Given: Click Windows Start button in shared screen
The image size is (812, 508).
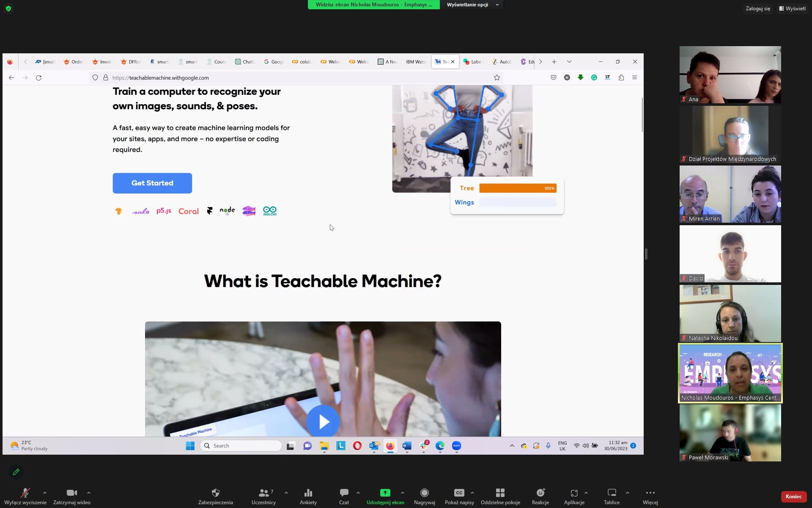Looking at the screenshot, I should coord(190,446).
